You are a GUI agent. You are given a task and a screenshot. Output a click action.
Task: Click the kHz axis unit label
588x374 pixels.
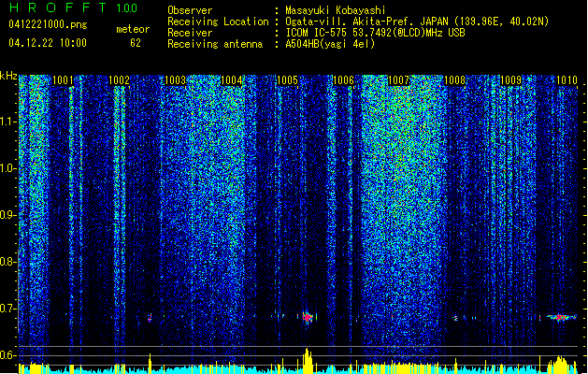(x=8, y=76)
